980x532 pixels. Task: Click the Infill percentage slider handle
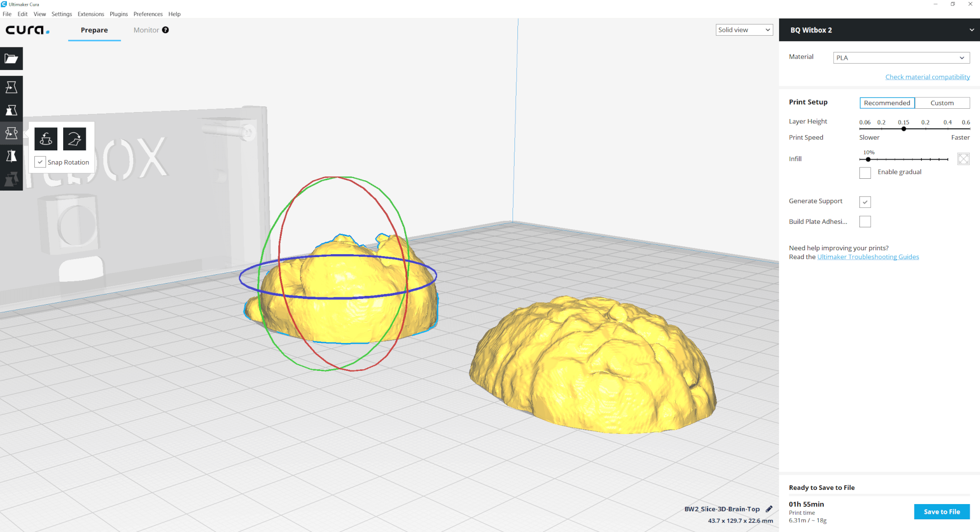pyautogui.click(x=868, y=159)
